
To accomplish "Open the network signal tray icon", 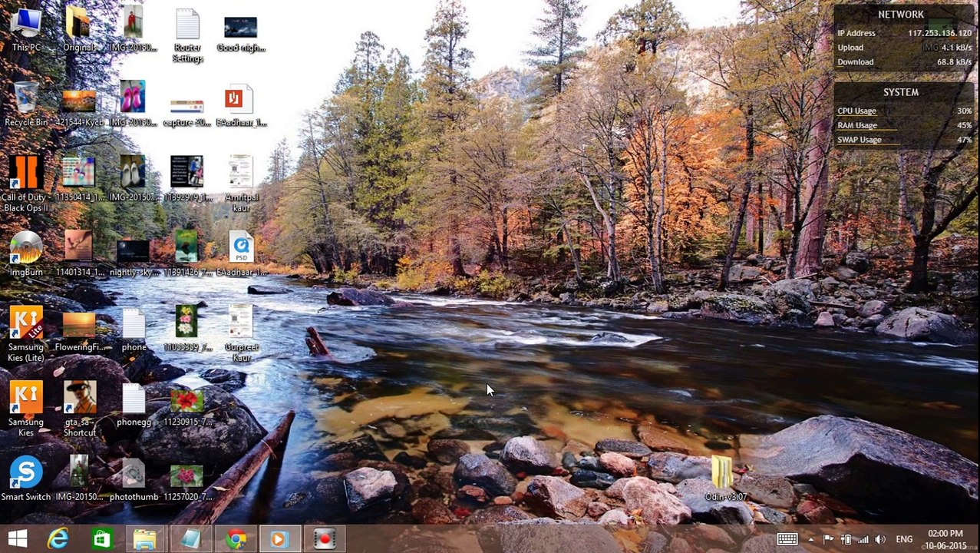I will coord(863,539).
